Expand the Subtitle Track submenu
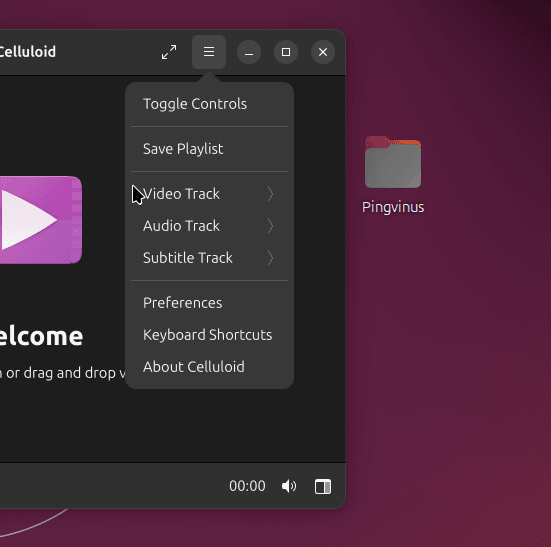551x547 pixels. click(209, 258)
